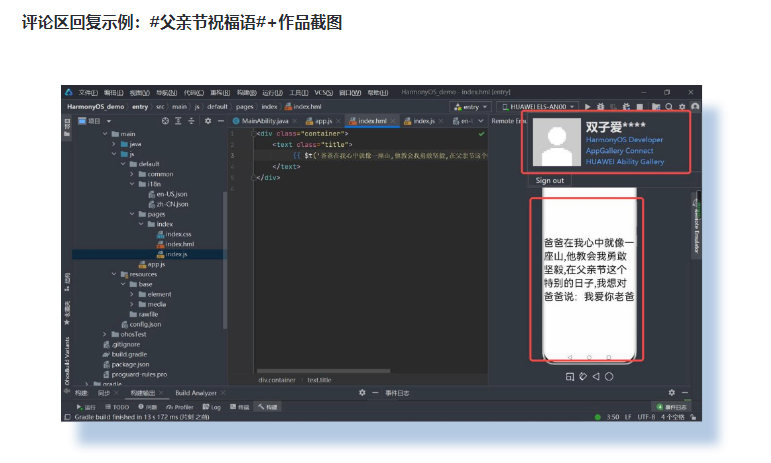Show hidden editor tabs chevron

click(481, 121)
